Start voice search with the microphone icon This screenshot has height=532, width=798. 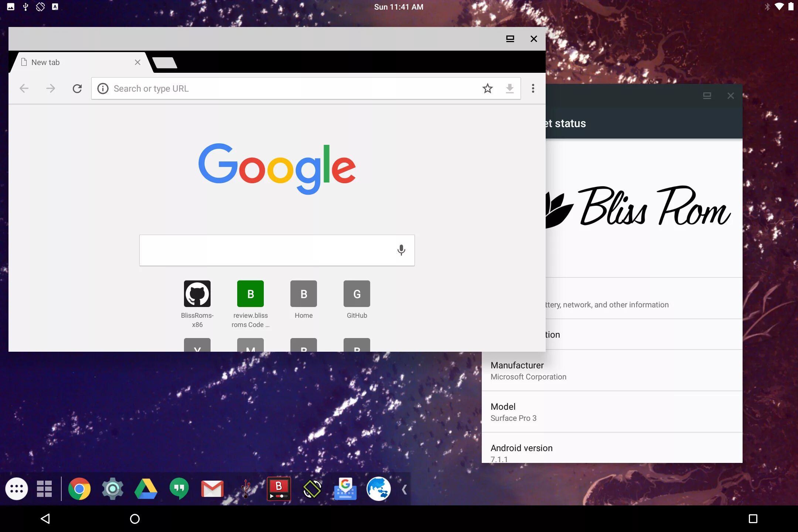401,250
